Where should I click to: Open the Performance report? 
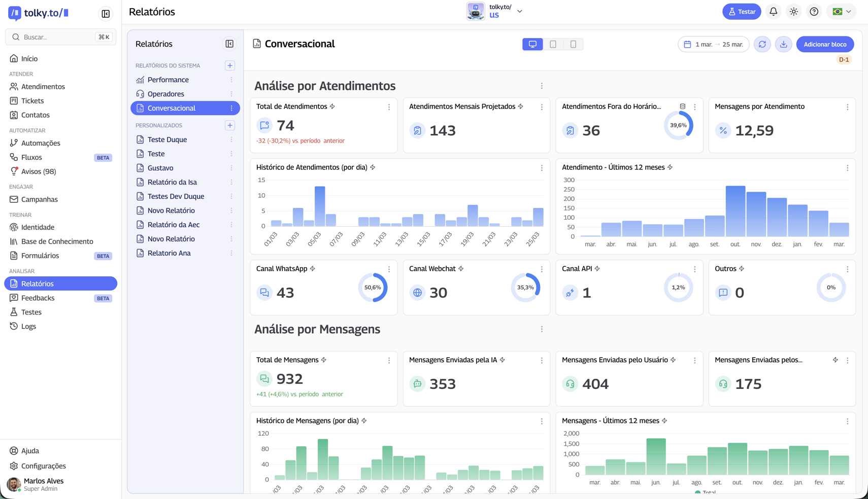168,80
